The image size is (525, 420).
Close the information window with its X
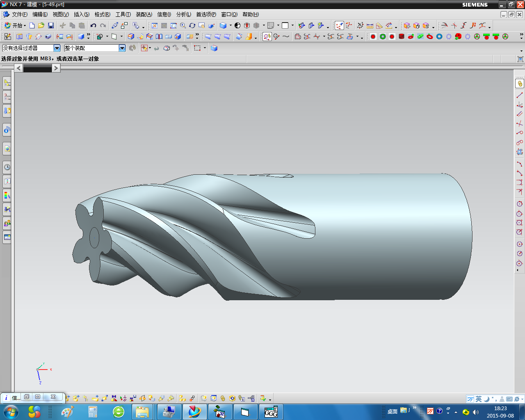(53, 397)
